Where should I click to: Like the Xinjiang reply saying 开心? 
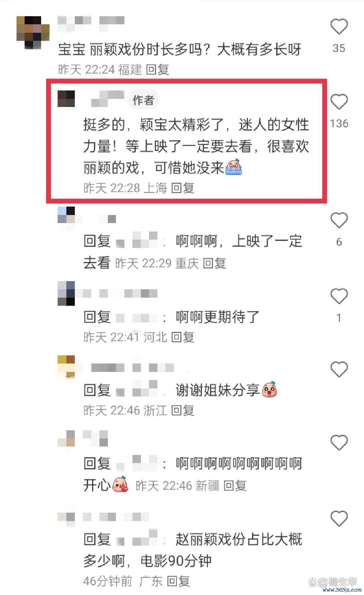tap(339, 442)
